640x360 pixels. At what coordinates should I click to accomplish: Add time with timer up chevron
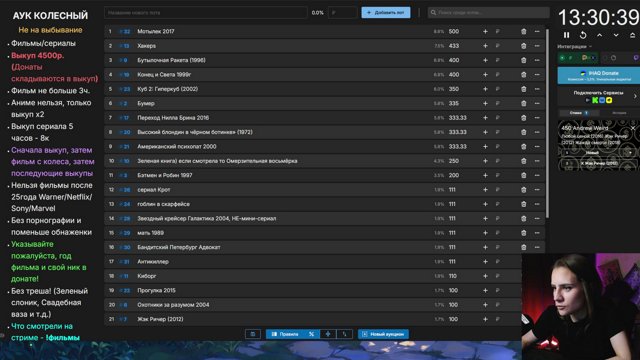click(599, 35)
